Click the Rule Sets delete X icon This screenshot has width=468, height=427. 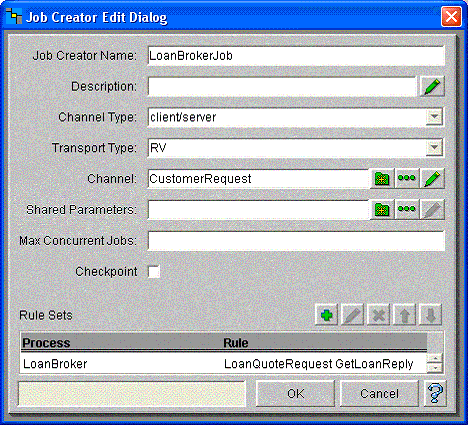[x=378, y=315]
